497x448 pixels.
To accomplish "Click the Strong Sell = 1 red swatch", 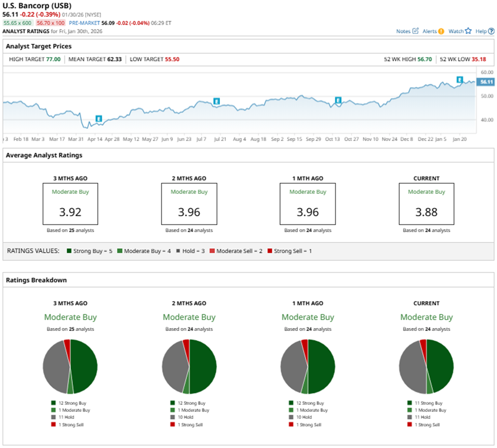I will [270, 251].
